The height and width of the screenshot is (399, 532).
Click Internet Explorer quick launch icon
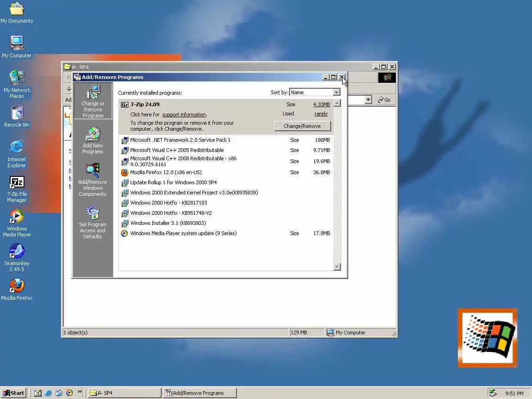48,393
